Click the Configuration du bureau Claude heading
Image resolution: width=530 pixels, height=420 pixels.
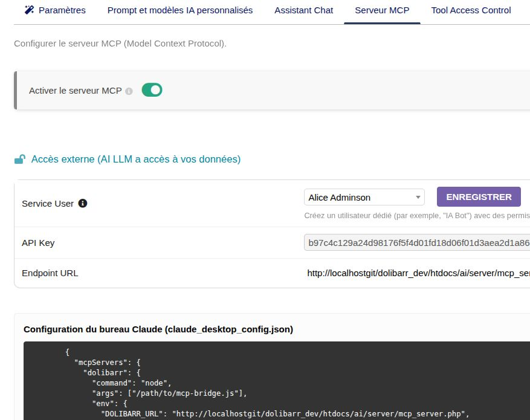[158, 329]
